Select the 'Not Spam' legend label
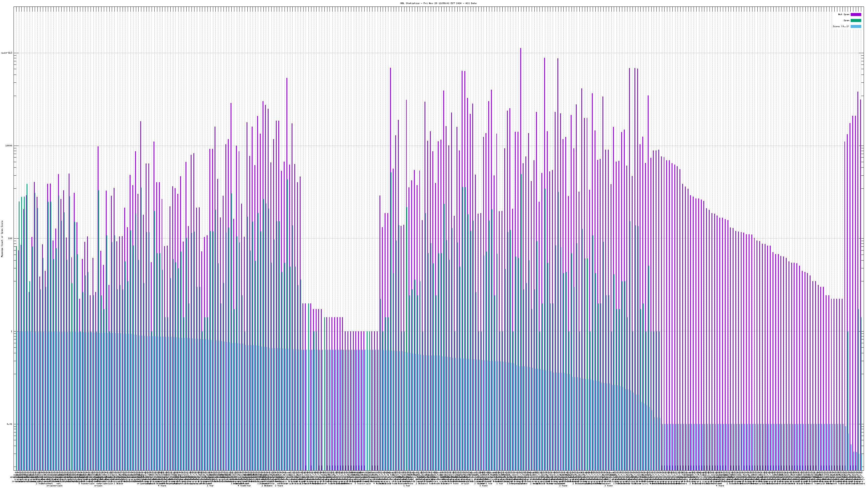868x488 pixels. [x=844, y=14]
